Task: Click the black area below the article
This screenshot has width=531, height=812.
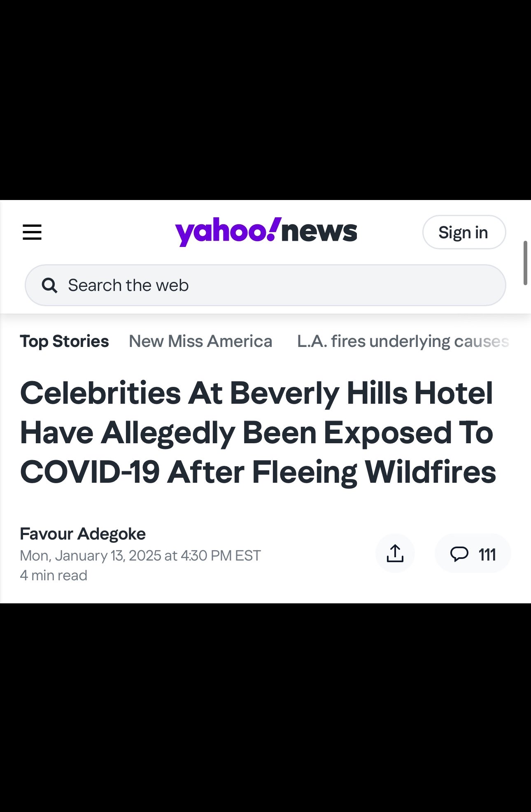Action: (x=265, y=708)
